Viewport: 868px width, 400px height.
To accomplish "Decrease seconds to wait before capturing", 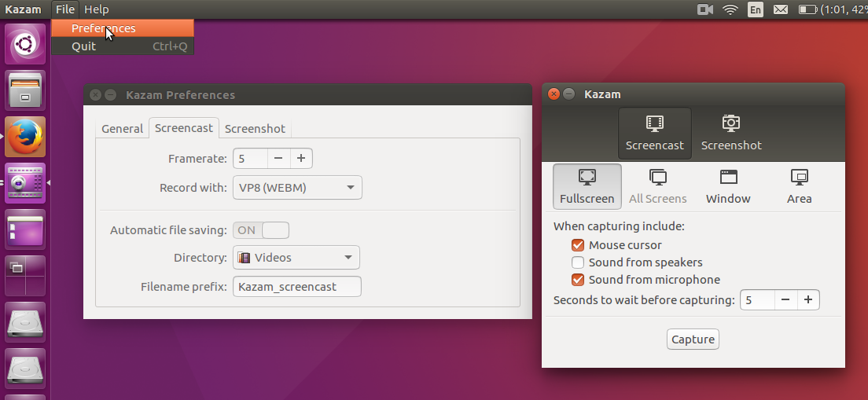I will click(785, 300).
